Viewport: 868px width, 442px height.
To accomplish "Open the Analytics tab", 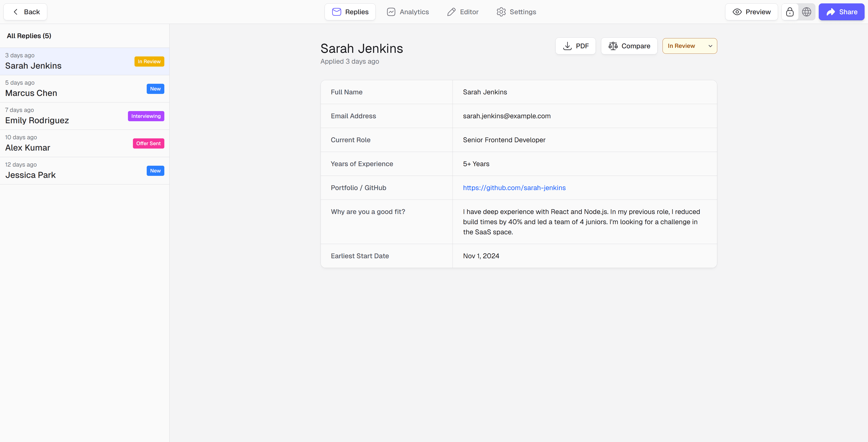I will tap(408, 12).
